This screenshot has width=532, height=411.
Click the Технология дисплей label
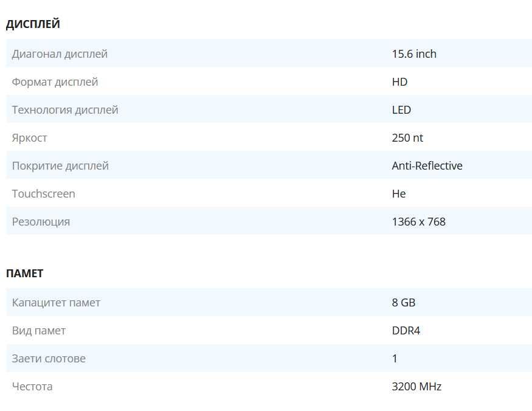click(65, 110)
